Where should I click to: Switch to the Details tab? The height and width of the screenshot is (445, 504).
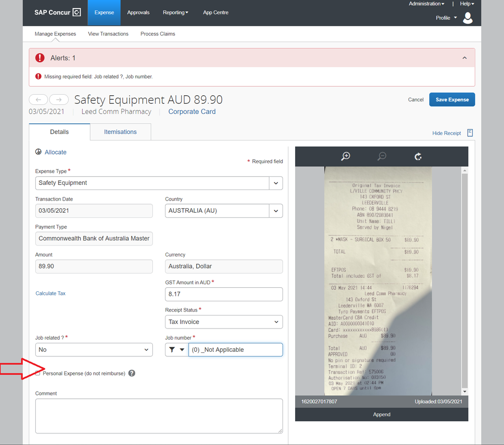click(x=60, y=132)
